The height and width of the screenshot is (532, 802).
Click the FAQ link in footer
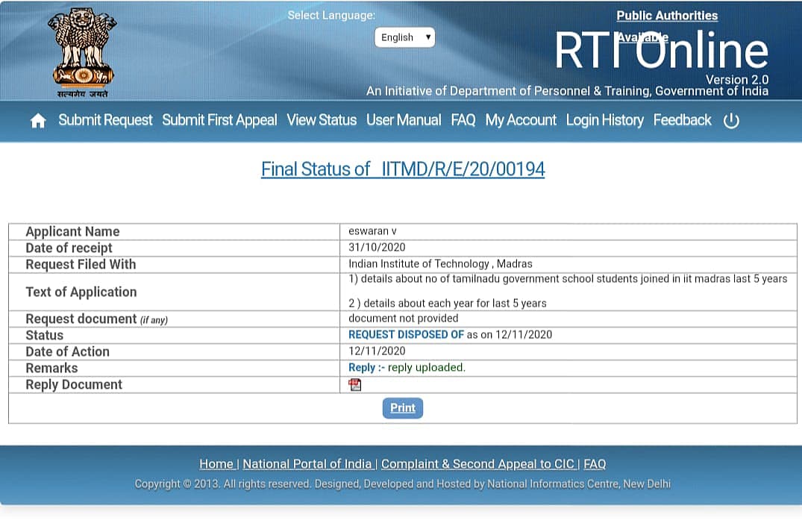pyautogui.click(x=595, y=464)
